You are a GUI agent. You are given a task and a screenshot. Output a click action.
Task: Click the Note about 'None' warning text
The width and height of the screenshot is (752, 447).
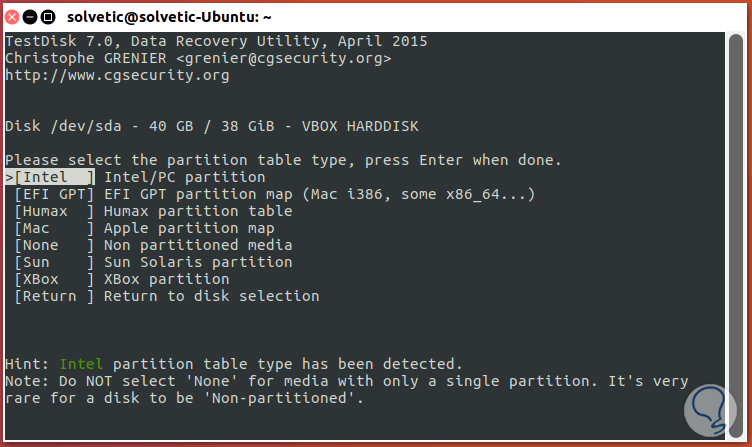[346, 381]
